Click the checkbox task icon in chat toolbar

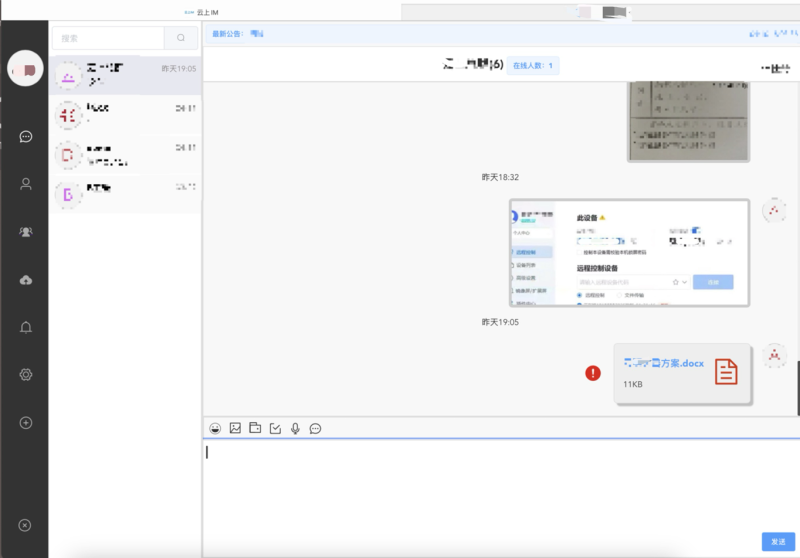click(x=275, y=428)
